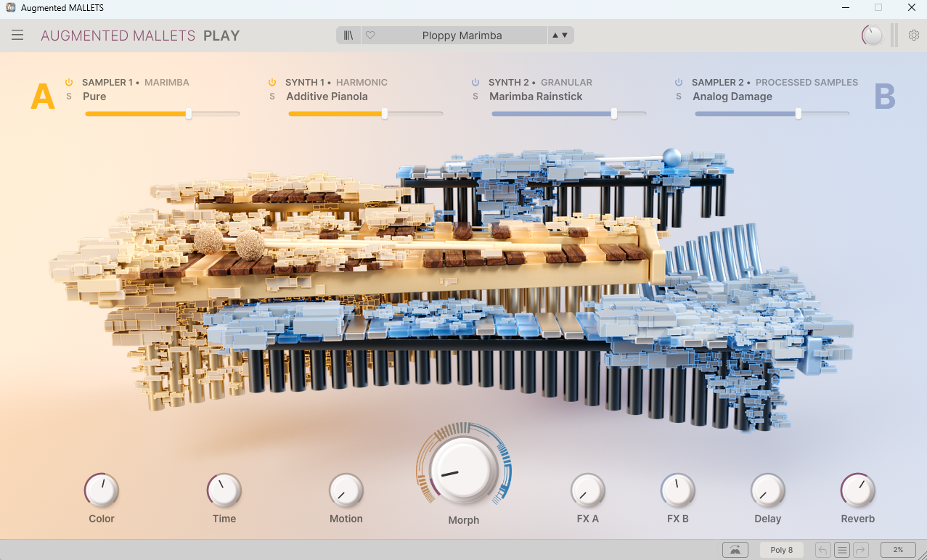Click the Reverb knob
The height and width of the screenshot is (560, 927).
point(858,491)
